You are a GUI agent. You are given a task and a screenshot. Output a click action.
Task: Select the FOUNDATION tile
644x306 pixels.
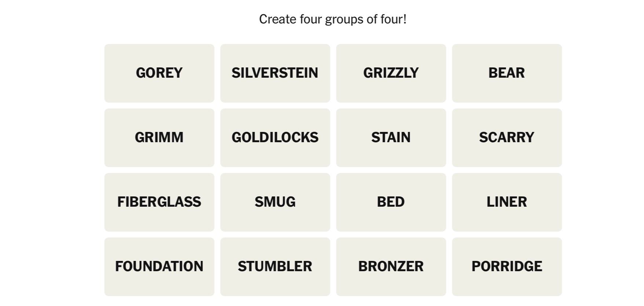pos(159,266)
